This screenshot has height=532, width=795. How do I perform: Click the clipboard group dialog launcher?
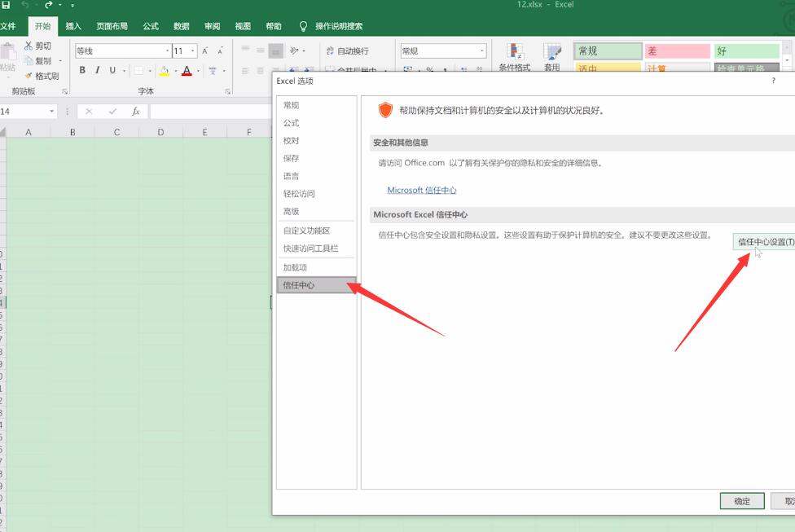click(65, 91)
